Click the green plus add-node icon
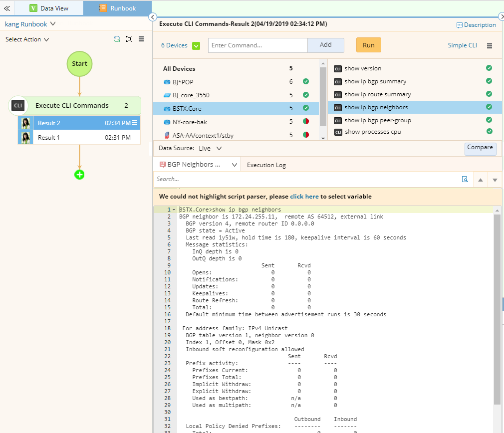504x433 pixels. tap(79, 175)
